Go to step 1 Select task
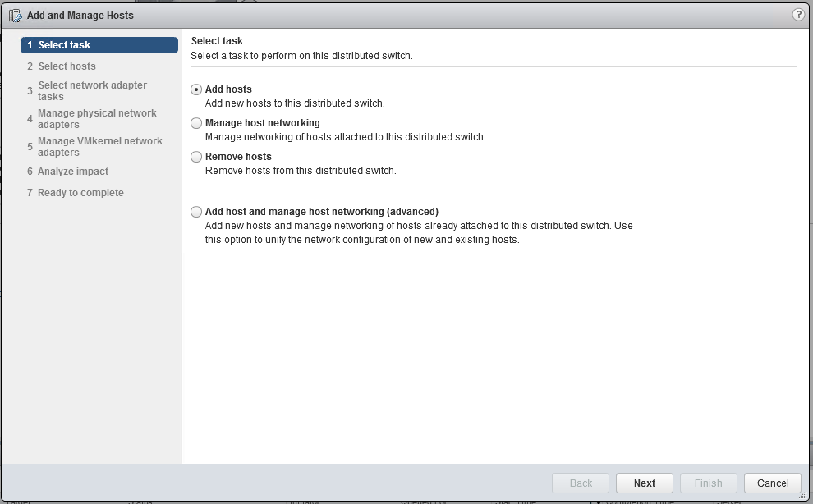Screen dimensions: 813x504 99,45
